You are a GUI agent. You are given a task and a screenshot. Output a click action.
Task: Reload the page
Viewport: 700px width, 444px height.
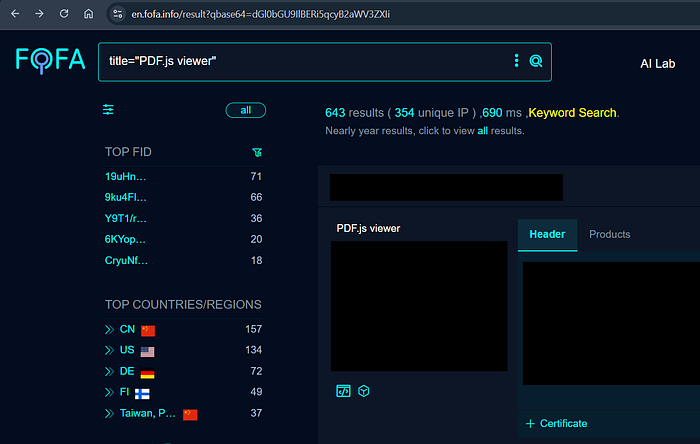(64, 14)
